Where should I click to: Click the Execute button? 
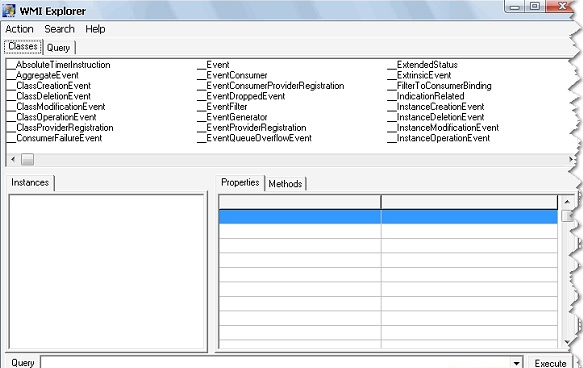550,363
